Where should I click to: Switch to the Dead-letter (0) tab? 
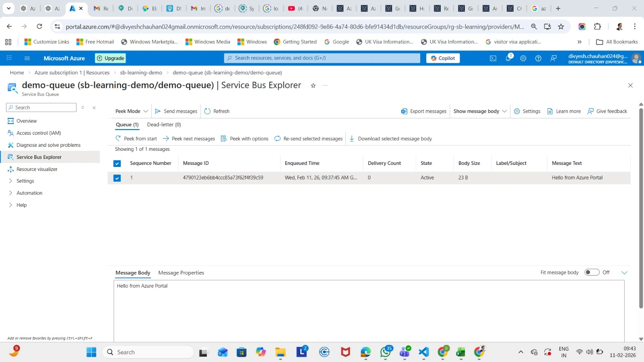coord(164,125)
